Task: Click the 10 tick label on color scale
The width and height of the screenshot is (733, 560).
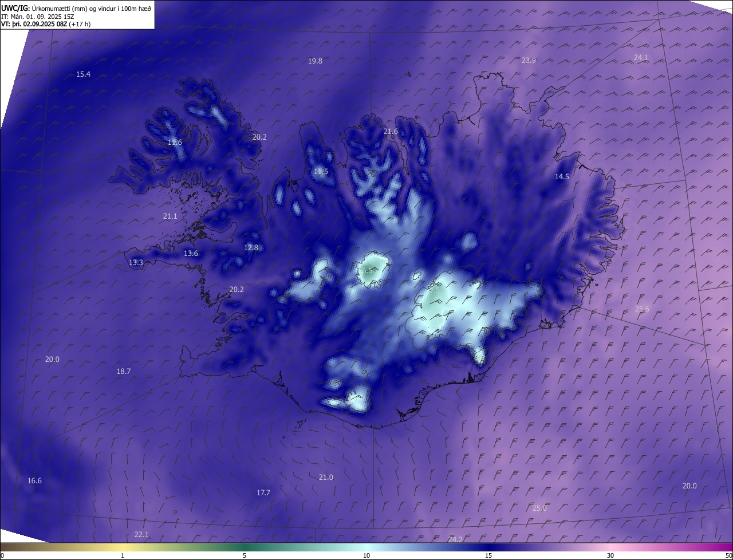Action: (366, 556)
